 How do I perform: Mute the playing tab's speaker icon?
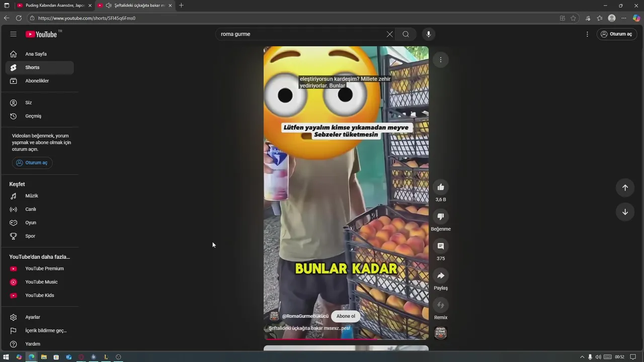[108, 6]
